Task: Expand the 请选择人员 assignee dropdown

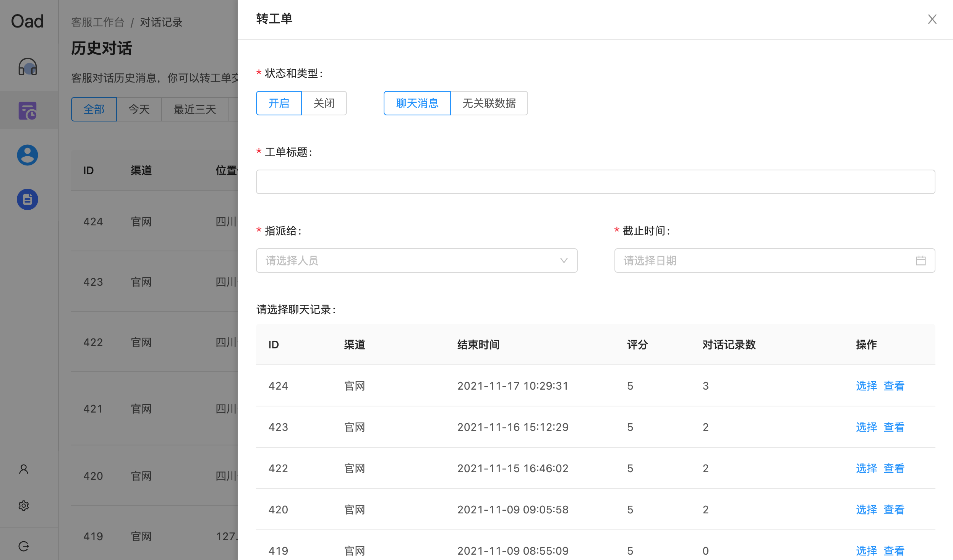Action: [x=417, y=261]
